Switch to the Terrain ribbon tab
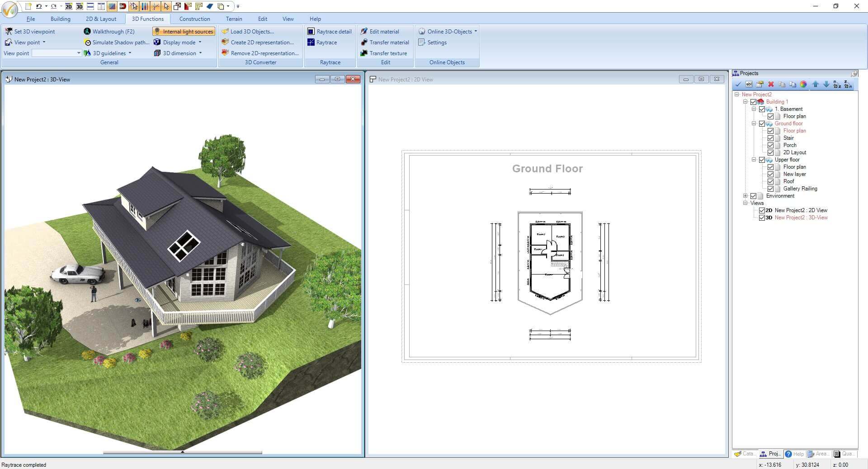 [x=234, y=19]
